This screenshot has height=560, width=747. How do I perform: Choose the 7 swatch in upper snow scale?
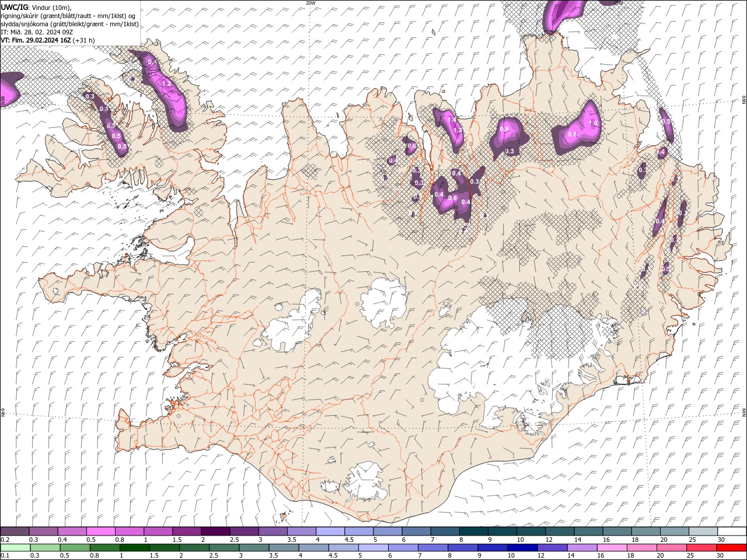445,531
